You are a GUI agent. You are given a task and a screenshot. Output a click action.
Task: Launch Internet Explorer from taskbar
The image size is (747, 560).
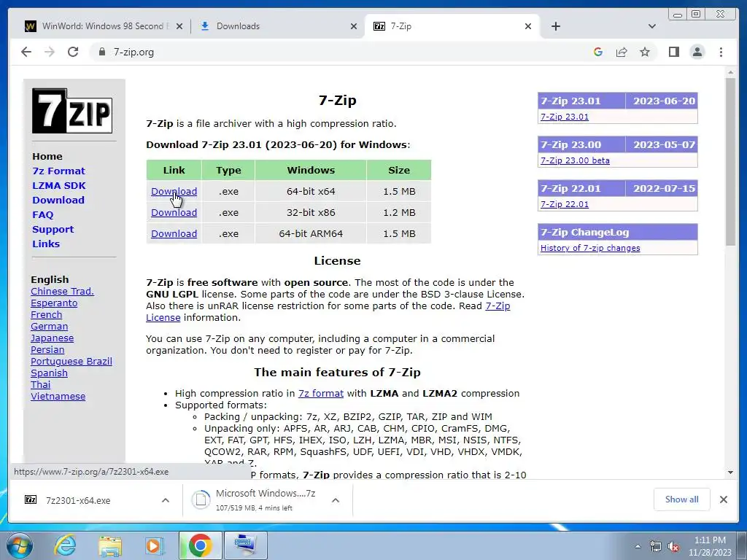pos(65,545)
